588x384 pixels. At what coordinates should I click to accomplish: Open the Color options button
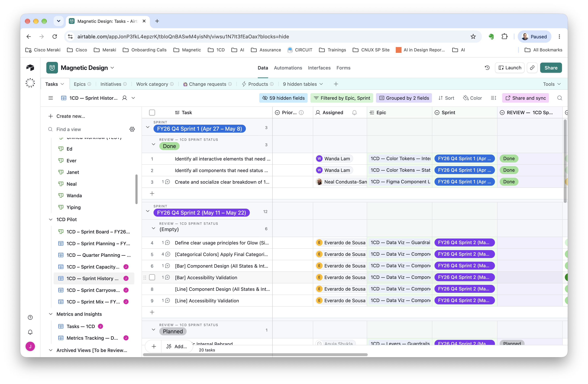472,98
